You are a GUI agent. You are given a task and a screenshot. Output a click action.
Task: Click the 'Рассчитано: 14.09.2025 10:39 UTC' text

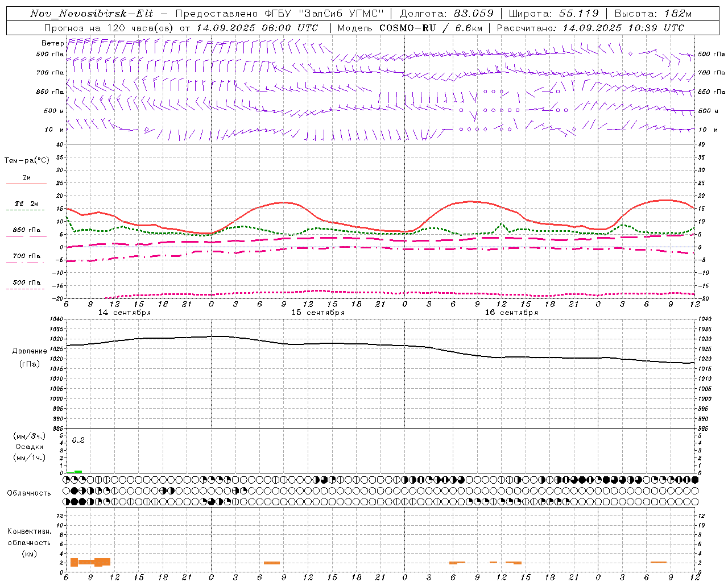[590, 28]
